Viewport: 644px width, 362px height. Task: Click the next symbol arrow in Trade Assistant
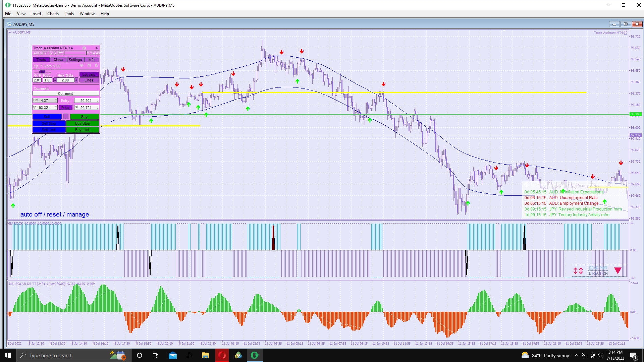click(x=56, y=53)
